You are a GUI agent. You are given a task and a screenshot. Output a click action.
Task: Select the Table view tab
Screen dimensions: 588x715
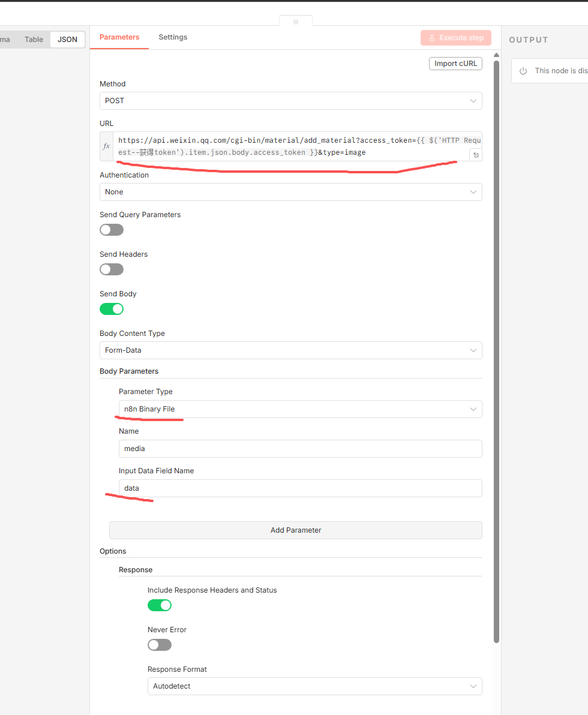pyautogui.click(x=34, y=40)
